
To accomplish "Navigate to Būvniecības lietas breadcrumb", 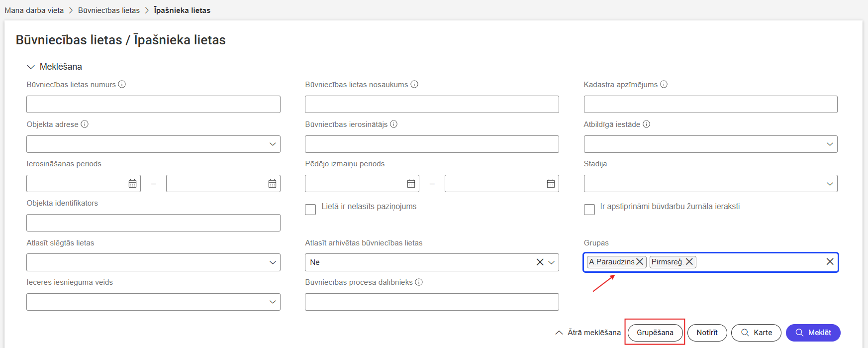I will click(109, 10).
